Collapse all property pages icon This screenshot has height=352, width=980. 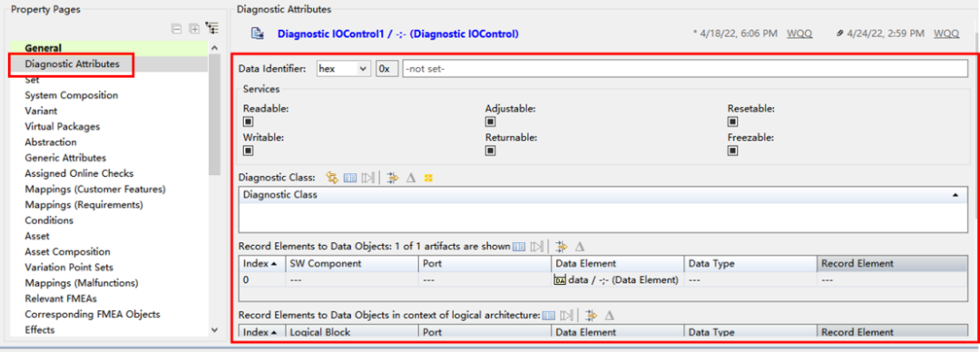(x=177, y=29)
